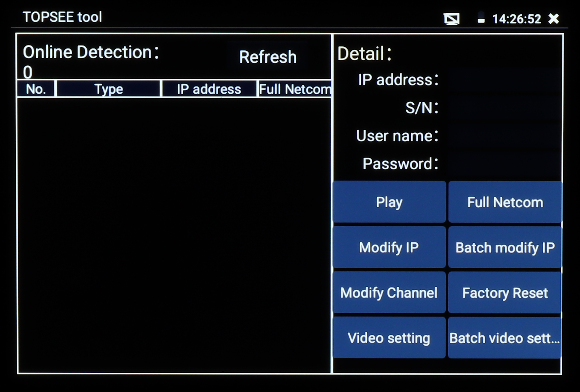Click the IP address column header
580x392 pixels.
click(x=209, y=89)
